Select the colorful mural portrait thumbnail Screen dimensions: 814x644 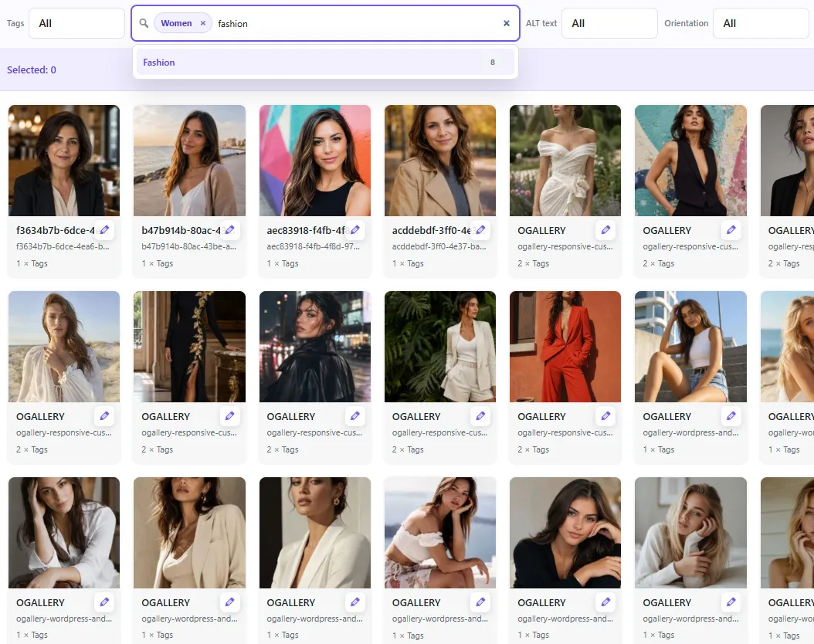(x=314, y=161)
